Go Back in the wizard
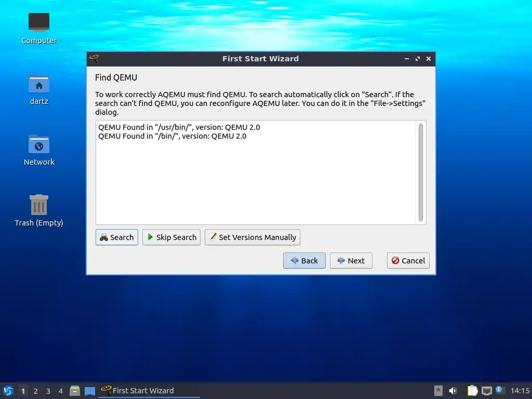 304,261
